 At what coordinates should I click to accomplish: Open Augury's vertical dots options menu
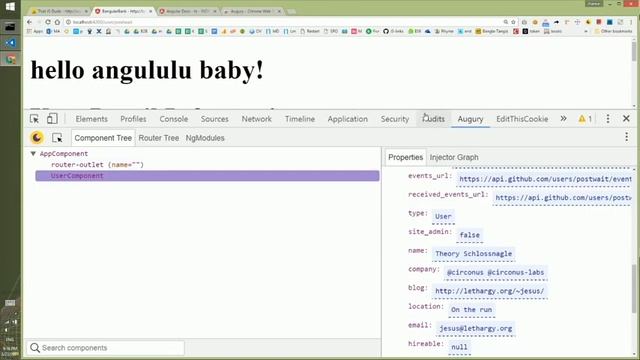(627, 137)
